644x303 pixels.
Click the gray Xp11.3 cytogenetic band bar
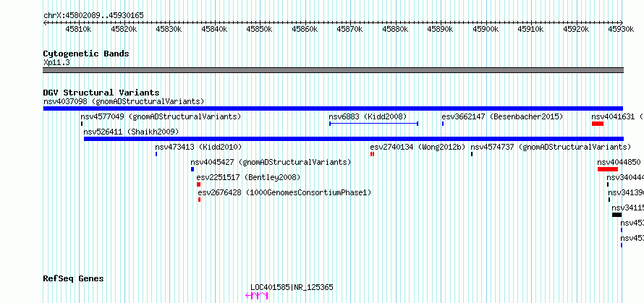pyautogui.click(x=333, y=70)
